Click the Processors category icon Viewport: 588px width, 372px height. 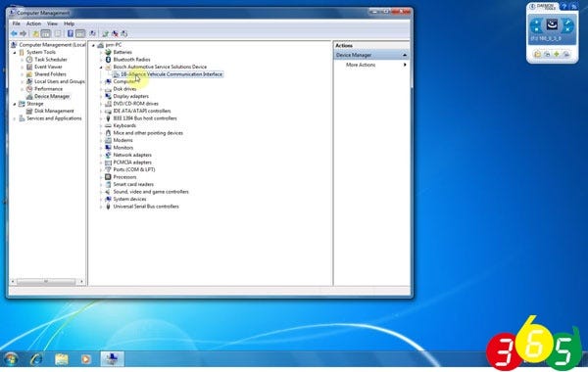click(x=108, y=177)
